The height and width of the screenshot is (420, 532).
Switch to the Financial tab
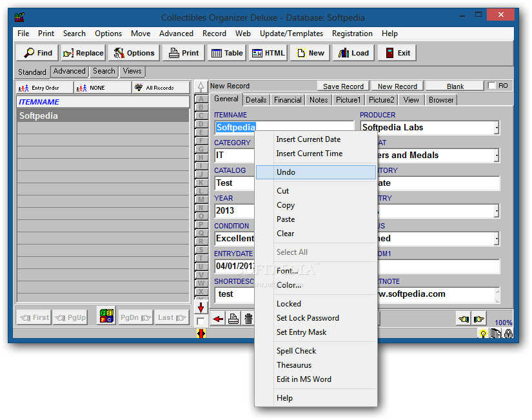coord(288,100)
